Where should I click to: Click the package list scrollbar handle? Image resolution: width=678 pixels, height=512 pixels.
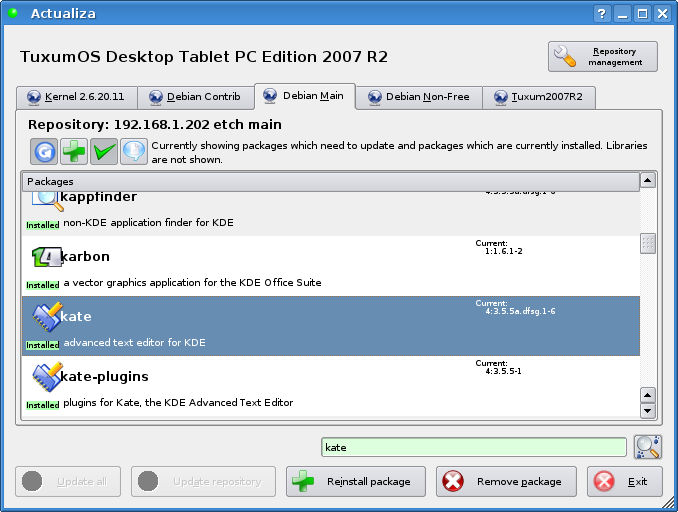(648, 243)
